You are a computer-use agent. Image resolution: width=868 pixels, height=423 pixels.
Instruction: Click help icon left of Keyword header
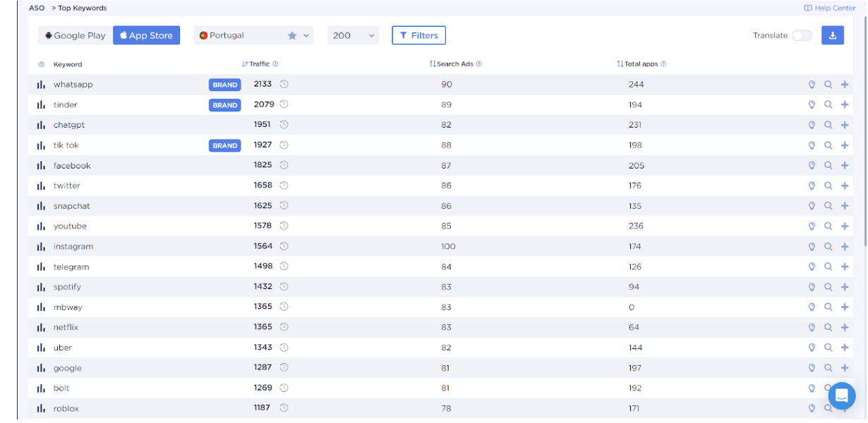tap(41, 64)
